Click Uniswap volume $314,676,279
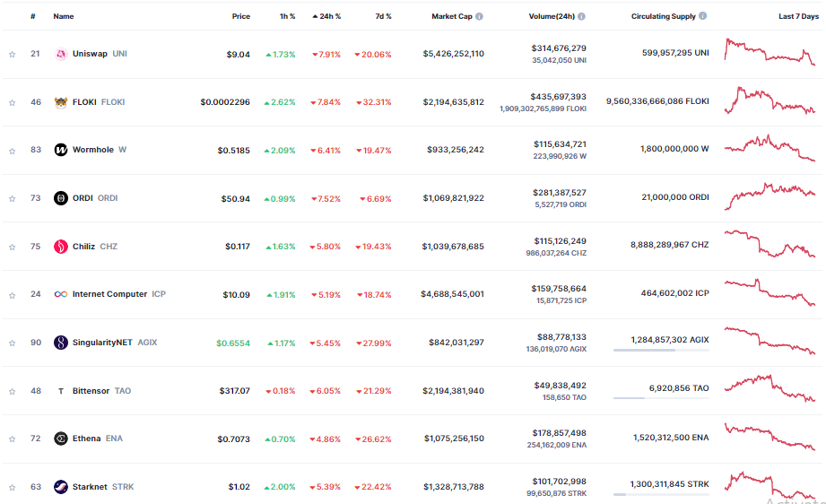 (x=559, y=48)
